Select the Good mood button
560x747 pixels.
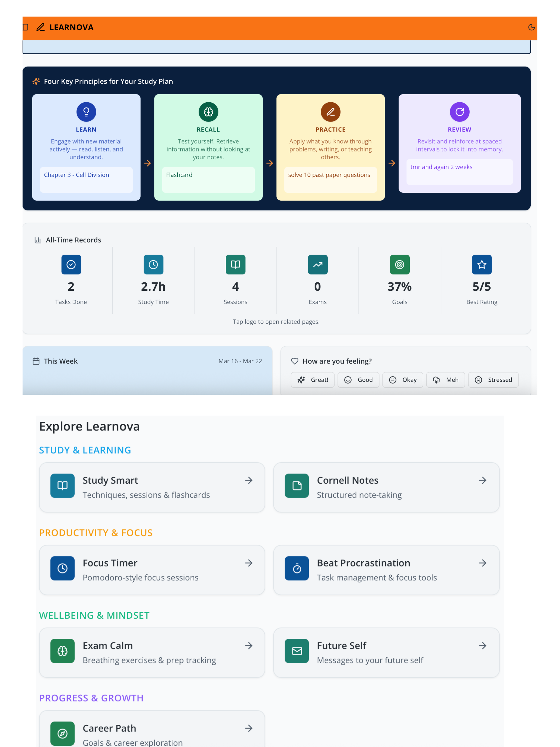pos(358,379)
